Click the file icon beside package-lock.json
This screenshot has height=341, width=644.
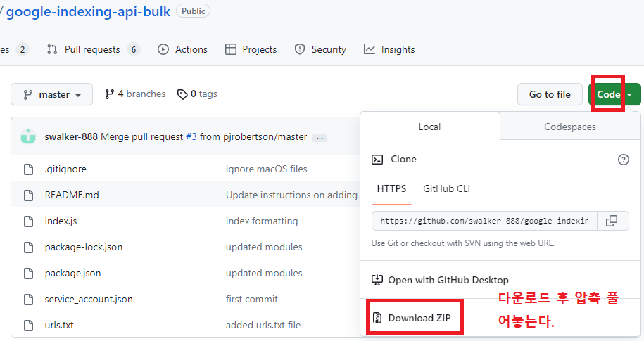[x=28, y=247]
